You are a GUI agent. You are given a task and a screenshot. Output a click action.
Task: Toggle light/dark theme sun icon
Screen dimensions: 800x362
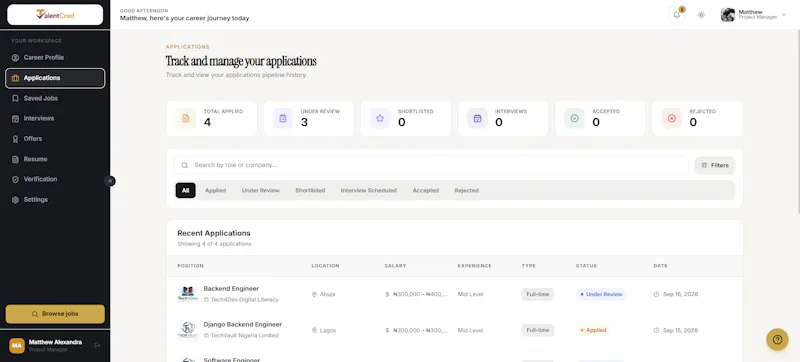pyautogui.click(x=702, y=15)
